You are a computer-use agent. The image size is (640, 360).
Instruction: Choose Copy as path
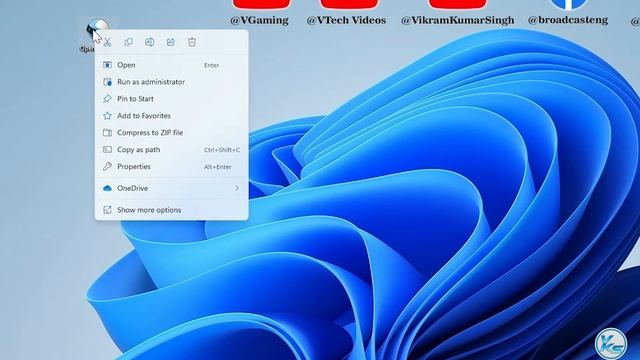(171, 150)
